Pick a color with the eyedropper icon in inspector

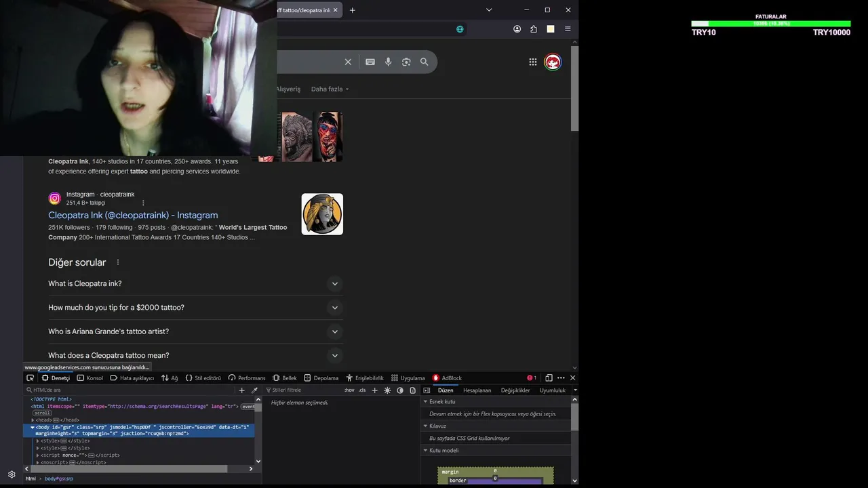(254, 390)
